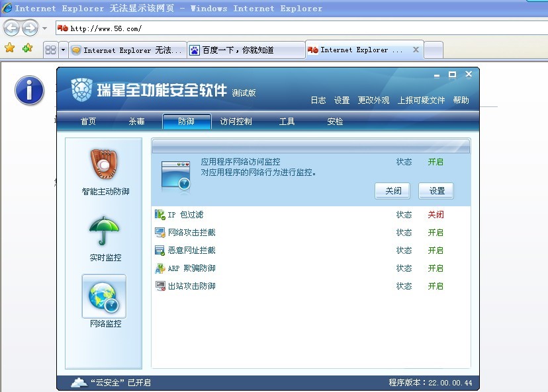Go forward using IE forward arrow
The width and height of the screenshot is (548, 392).
(30, 28)
